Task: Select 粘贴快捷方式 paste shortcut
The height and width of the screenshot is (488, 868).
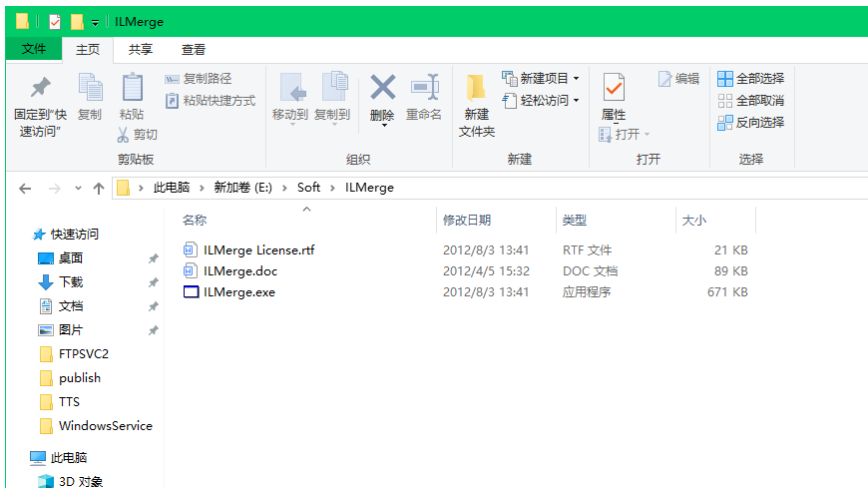Action: pos(211,100)
